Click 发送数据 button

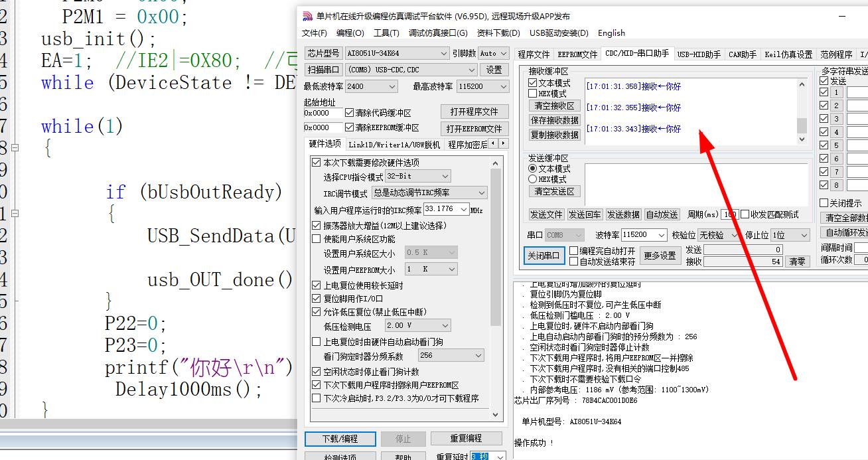click(x=623, y=214)
